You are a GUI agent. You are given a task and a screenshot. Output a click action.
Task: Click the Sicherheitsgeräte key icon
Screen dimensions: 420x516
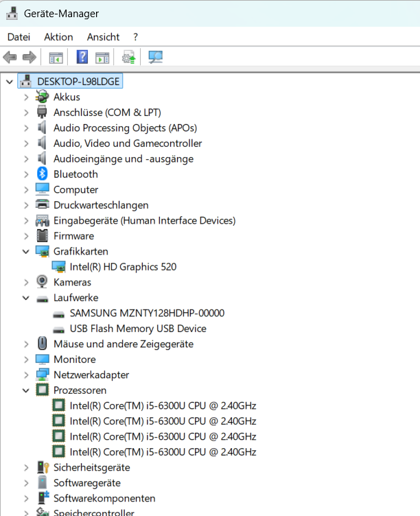(x=43, y=467)
